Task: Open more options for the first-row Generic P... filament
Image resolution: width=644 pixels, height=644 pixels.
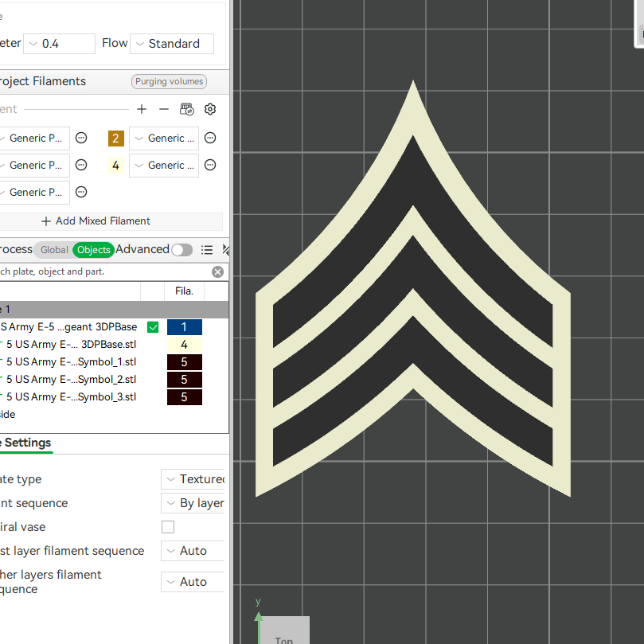Action: [x=81, y=138]
